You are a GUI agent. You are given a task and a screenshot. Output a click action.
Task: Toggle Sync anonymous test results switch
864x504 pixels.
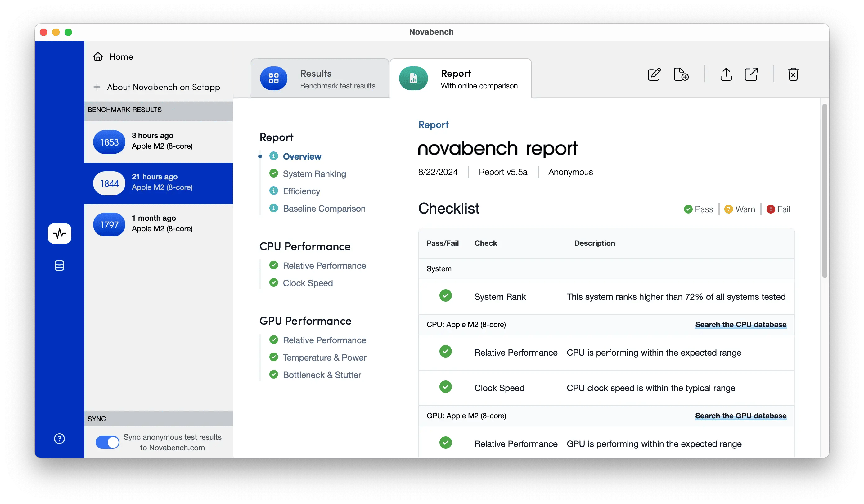coord(107,442)
